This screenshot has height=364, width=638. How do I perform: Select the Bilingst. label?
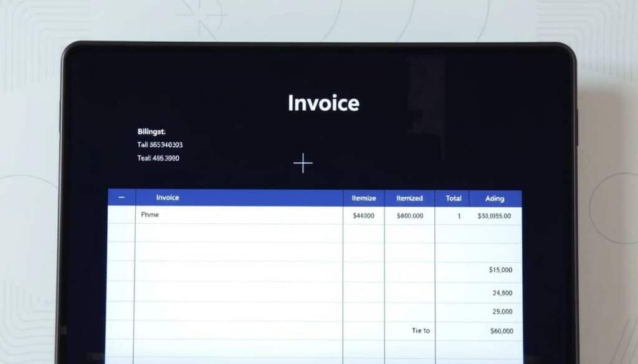(x=151, y=131)
